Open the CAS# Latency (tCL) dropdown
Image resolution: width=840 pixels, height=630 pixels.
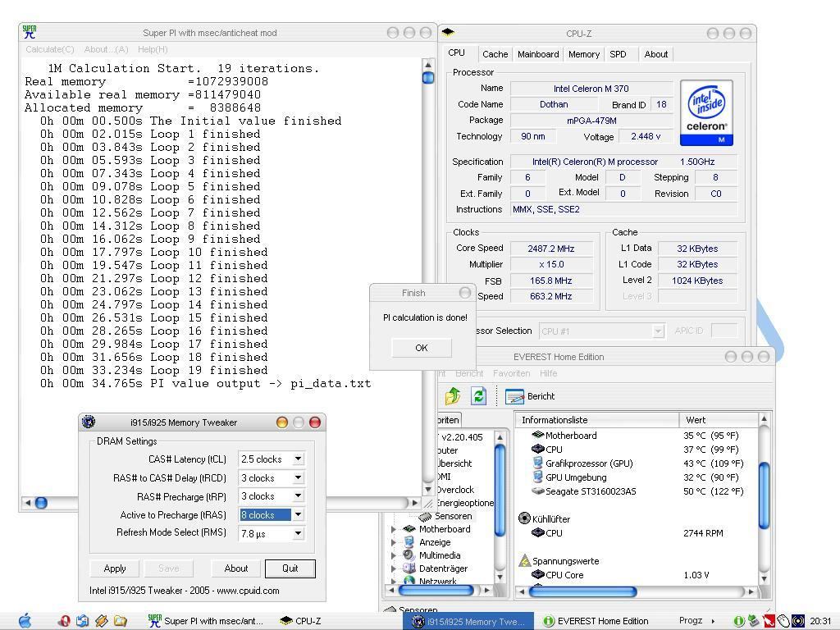[x=299, y=459]
